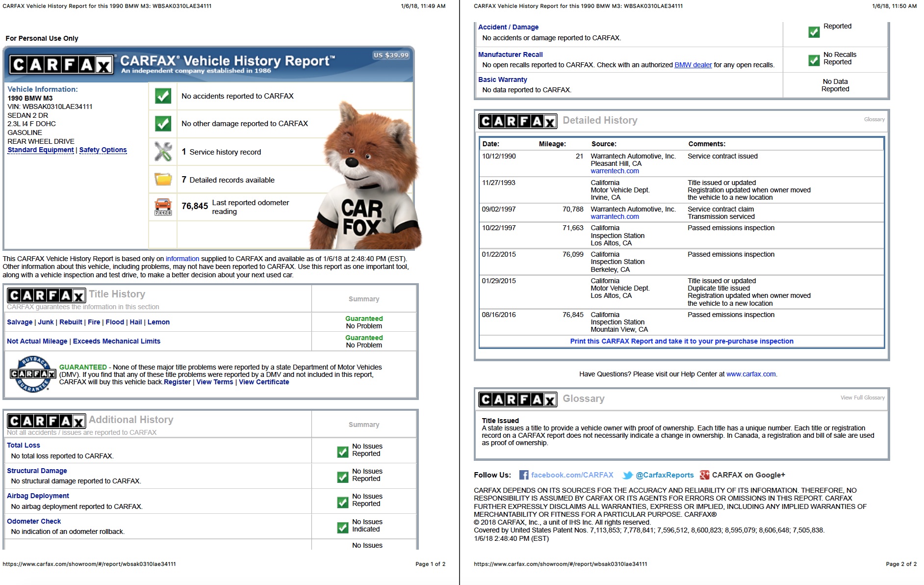The image size is (924, 585).
Task: Open the Exceeds Mechanical Limits link
Action: pyautogui.click(x=117, y=341)
